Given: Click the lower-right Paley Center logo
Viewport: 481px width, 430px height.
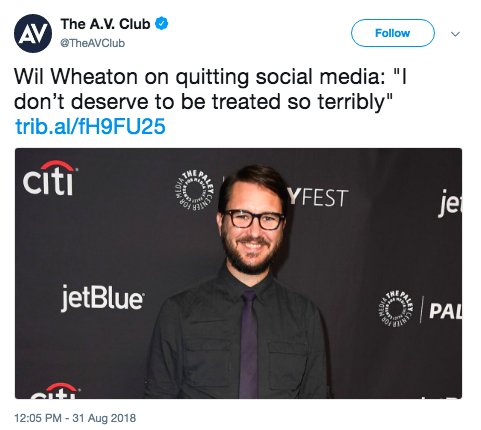Looking at the screenshot, I should [x=396, y=308].
